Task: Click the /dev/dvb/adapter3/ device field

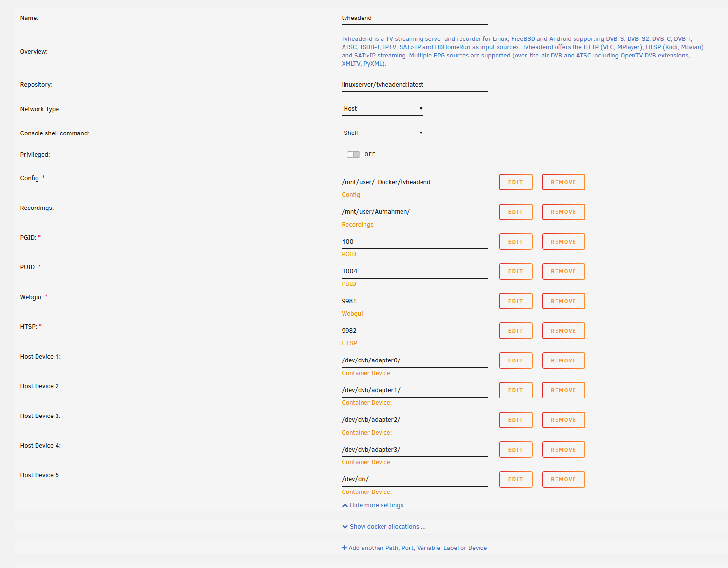Action: (x=415, y=450)
